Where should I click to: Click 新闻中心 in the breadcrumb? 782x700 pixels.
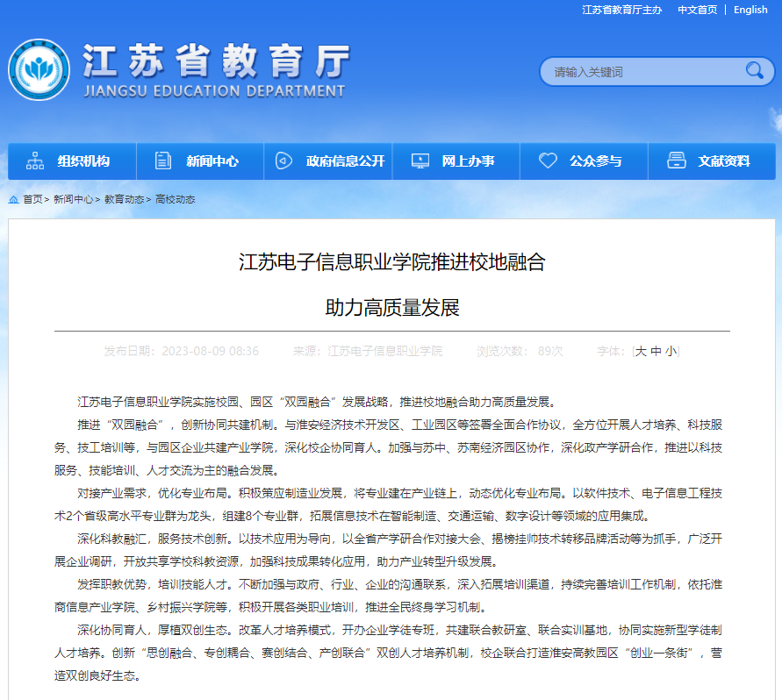point(74,199)
